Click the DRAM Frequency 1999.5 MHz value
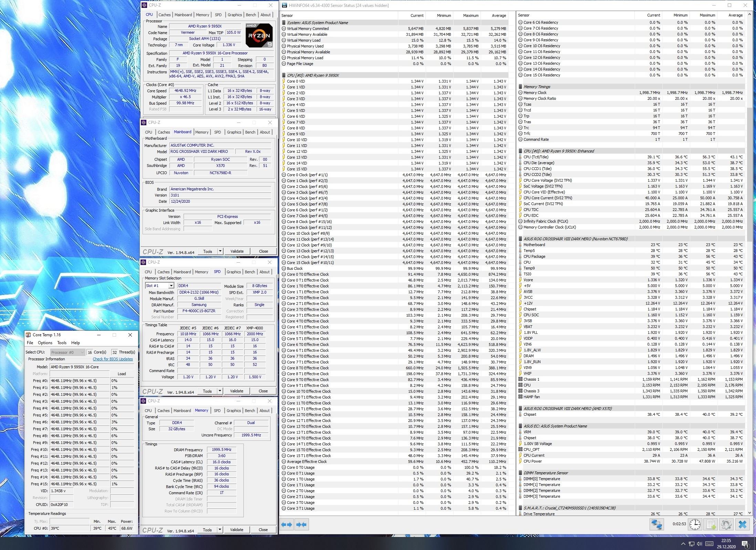Viewport: 756px width, 550px height. coord(221,450)
